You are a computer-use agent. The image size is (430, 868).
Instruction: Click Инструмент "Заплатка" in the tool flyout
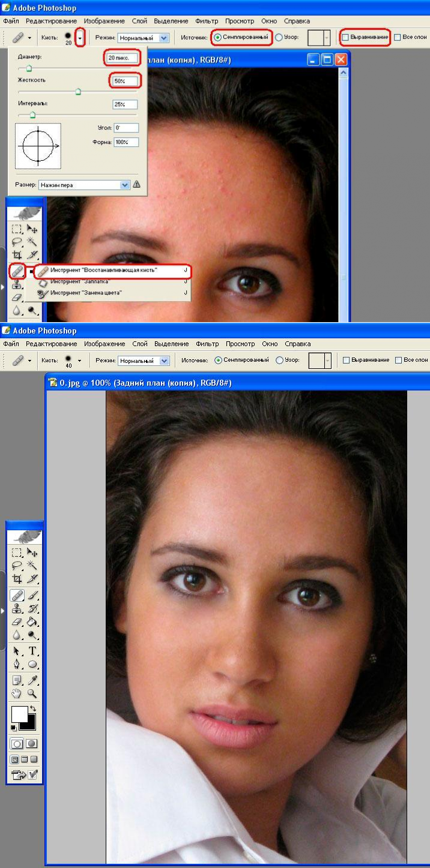80,281
